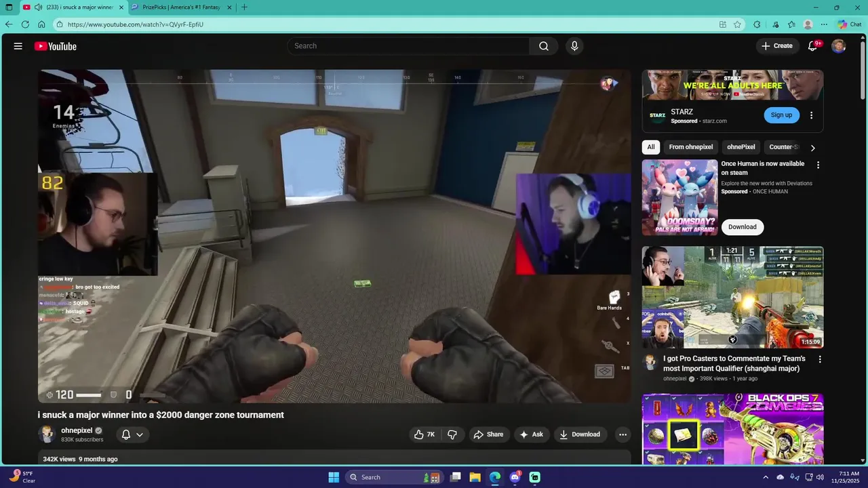The height and width of the screenshot is (488, 868).
Task: Open more actions ellipsis below video
Action: click(623, 434)
